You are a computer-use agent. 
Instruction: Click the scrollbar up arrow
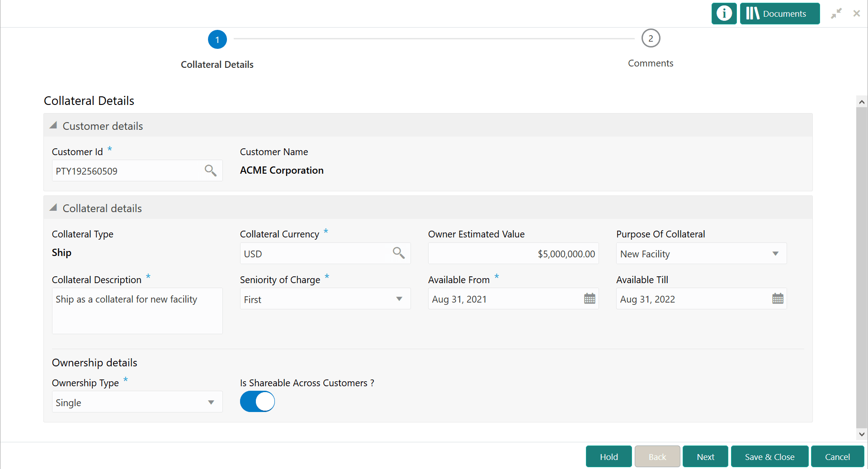click(x=862, y=102)
